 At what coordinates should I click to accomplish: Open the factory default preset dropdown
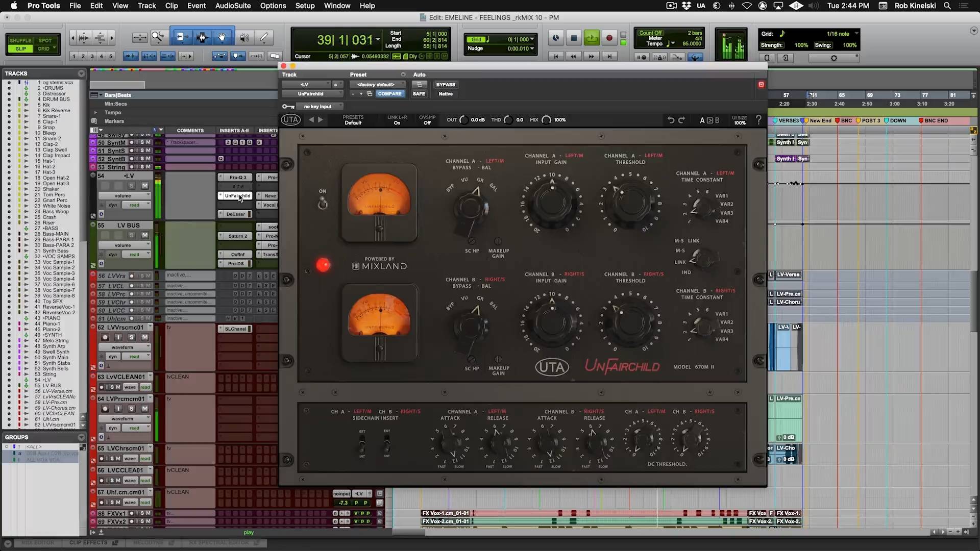(x=377, y=85)
